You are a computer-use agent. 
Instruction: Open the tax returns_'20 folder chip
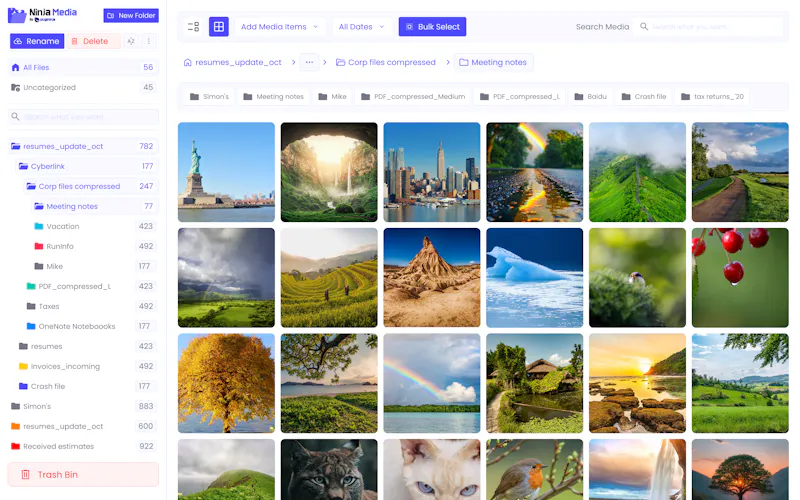click(712, 96)
